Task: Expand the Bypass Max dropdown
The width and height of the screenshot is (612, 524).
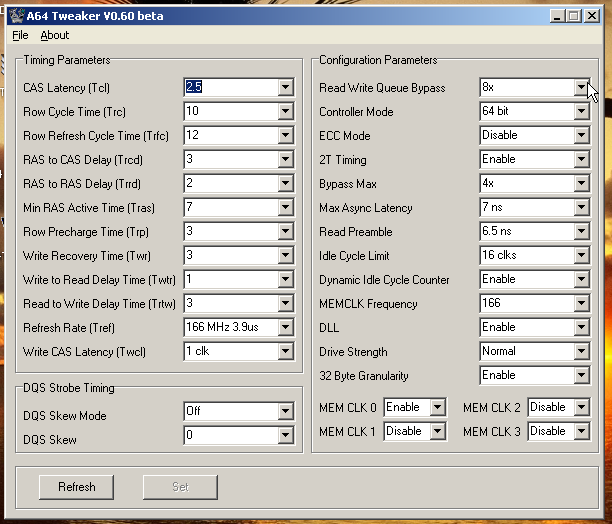Action: point(582,183)
